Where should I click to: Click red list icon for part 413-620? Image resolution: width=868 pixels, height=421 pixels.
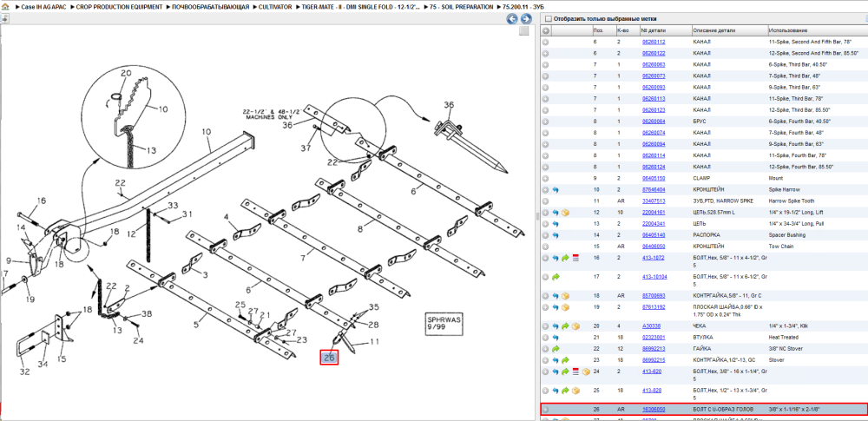(x=575, y=372)
